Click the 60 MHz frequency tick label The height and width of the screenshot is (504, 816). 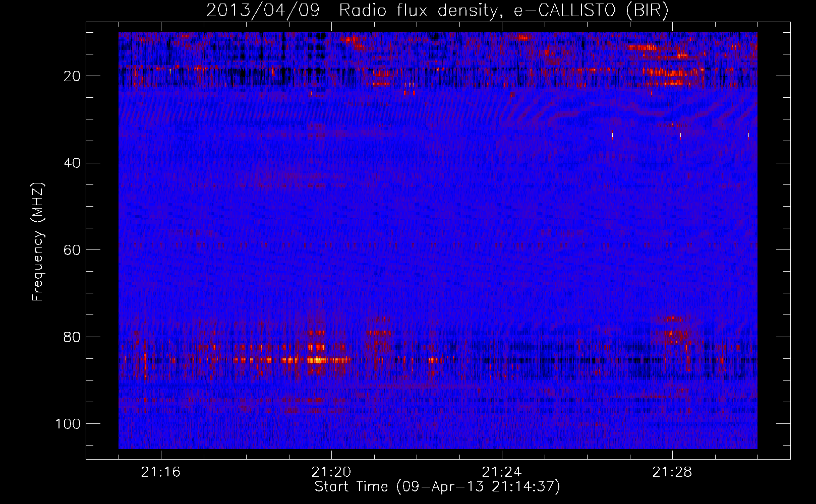[x=73, y=250]
